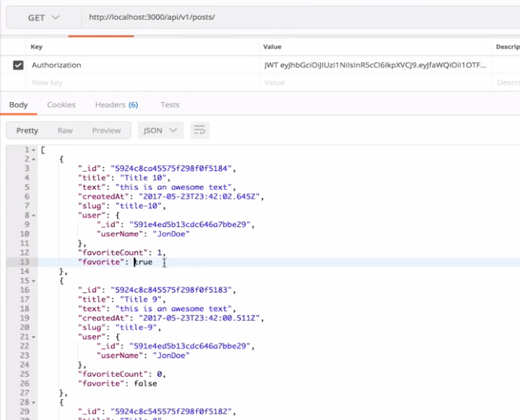Switch to the Headers (6) tab
This screenshot has width=520, height=420.
point(116,105)
